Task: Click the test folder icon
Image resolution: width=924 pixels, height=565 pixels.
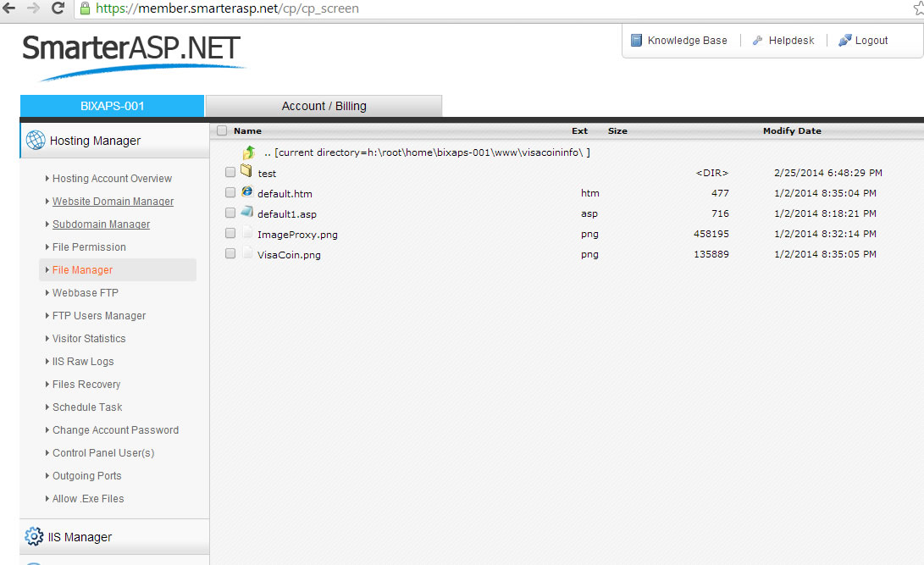Action: click(x=246, y=171)
